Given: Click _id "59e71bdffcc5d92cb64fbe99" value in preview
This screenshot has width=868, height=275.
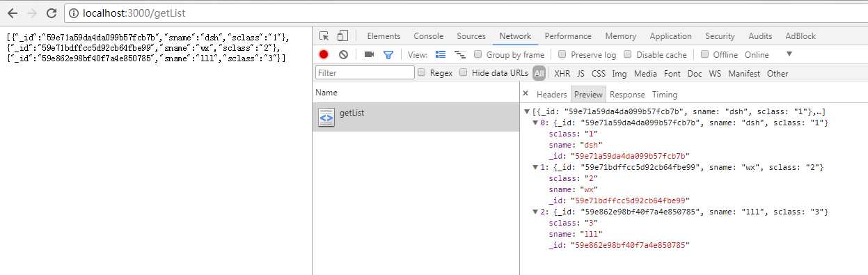Looking at the screenshot, I should tap(629, 201).
